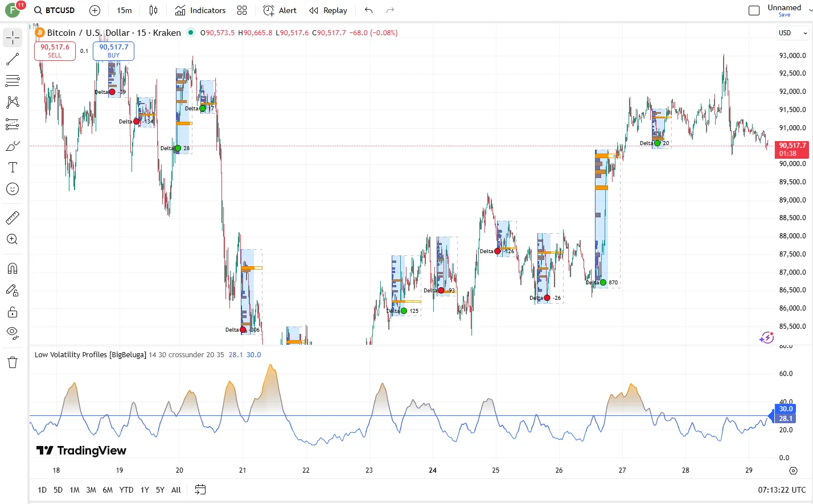The height and width of the screenshot is (504, 813).
Task: Set time range to 6M
Action: pyautogui.click(x=108, y=490)
